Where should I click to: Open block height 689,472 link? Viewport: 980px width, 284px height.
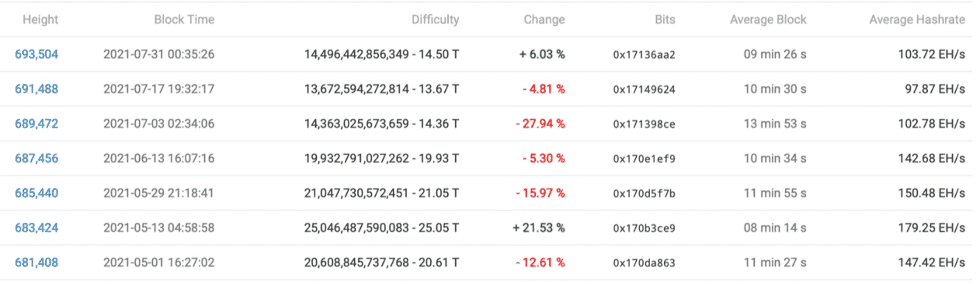[x=37, y=124]
